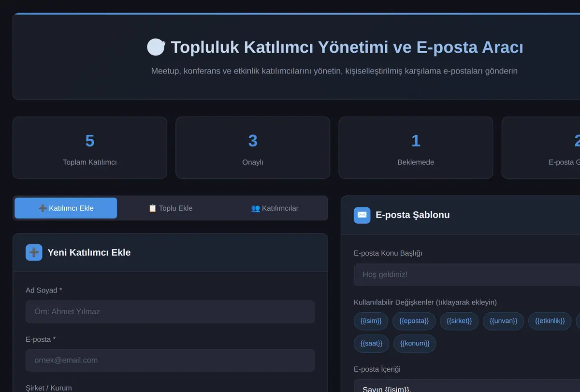This screenshot has width=580, height=392.
Task: Insert the {{etkinlik}} variable chip
Action: click(550, 321)
